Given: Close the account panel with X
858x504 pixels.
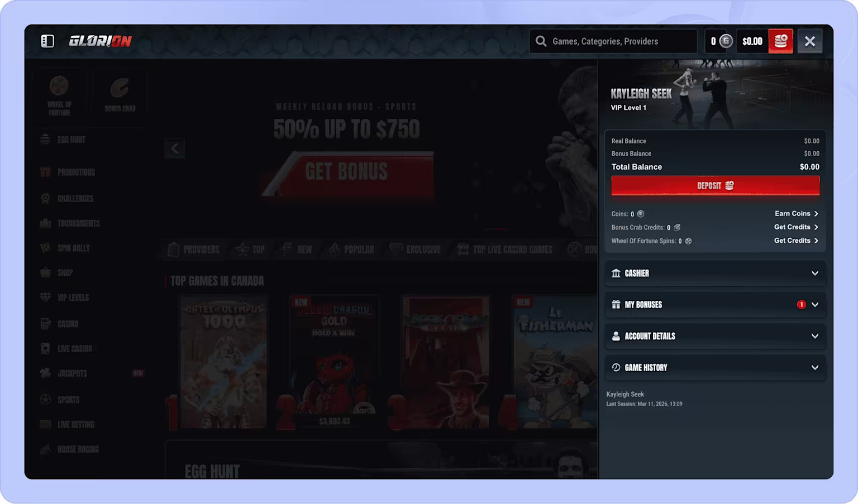Looking at the screenshot, I should [x=810, y=41].
